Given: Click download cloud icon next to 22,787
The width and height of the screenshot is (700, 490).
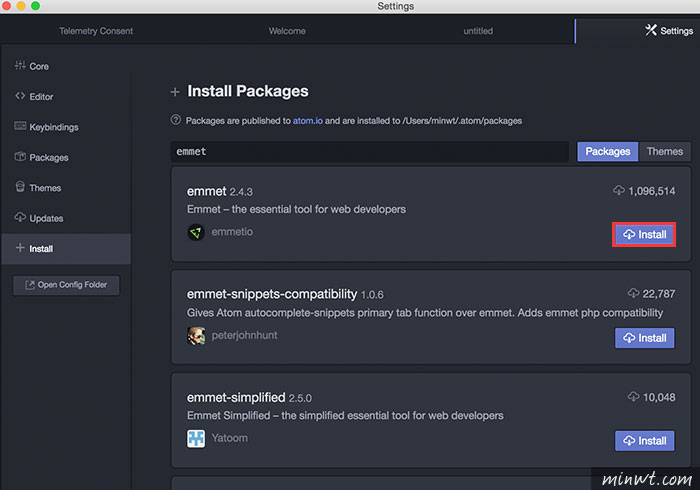Looking at the screenshot, I should coord(633,293).
